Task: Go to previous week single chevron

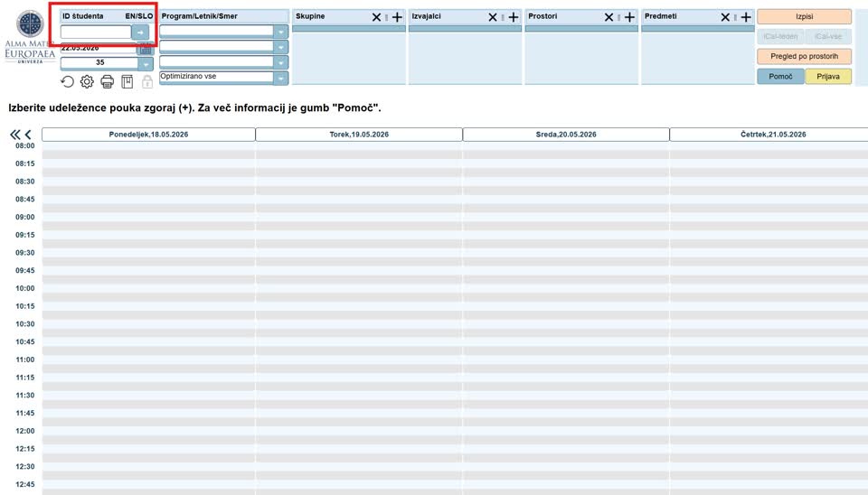Action: 28,135
